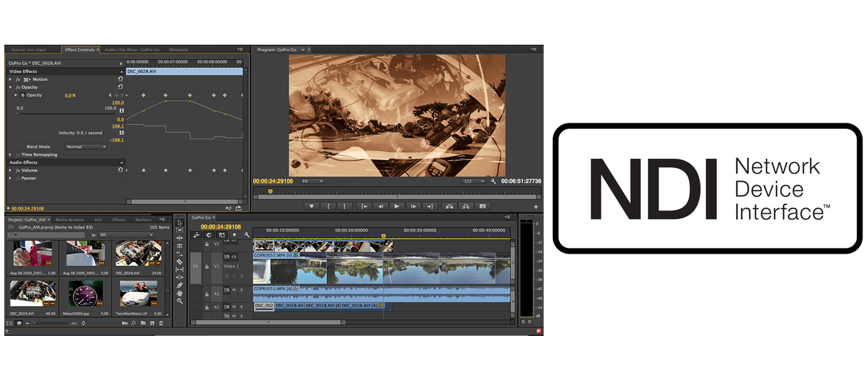Toggle track output eye on Video 1
Image resolution: width=868 pixels, height=374 pixels.
[x=234, y=257]
